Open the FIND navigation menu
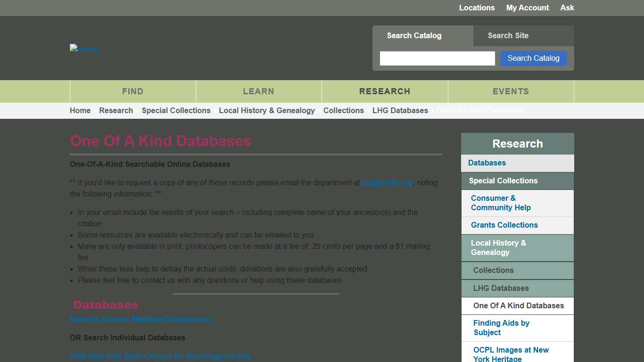 132,91
